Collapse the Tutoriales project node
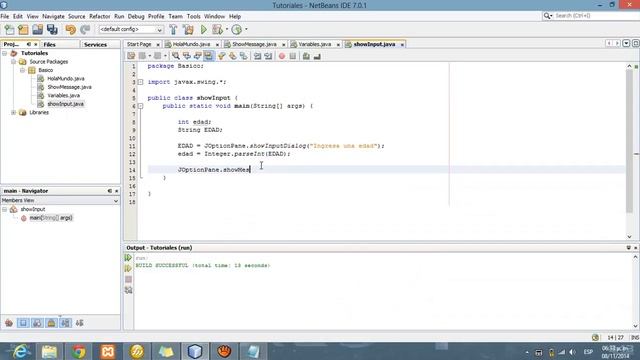The width and height of the screenshot is (640, 360). (x=4, y=53)
